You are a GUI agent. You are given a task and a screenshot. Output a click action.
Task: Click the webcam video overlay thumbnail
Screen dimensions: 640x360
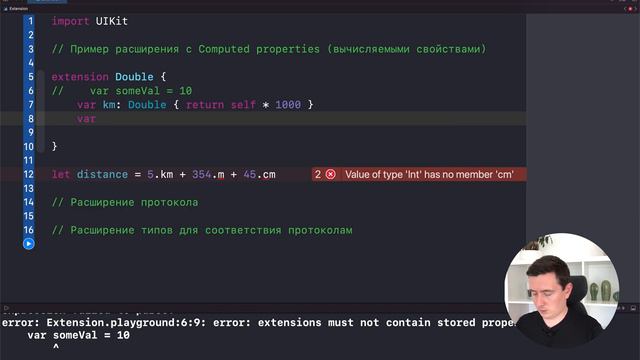tap(562, 290)
